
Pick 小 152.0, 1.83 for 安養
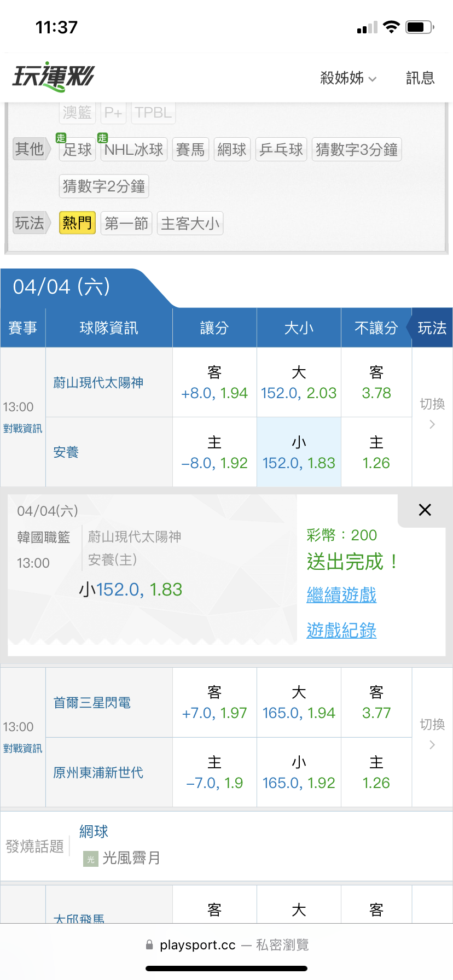tap(299, 452)
